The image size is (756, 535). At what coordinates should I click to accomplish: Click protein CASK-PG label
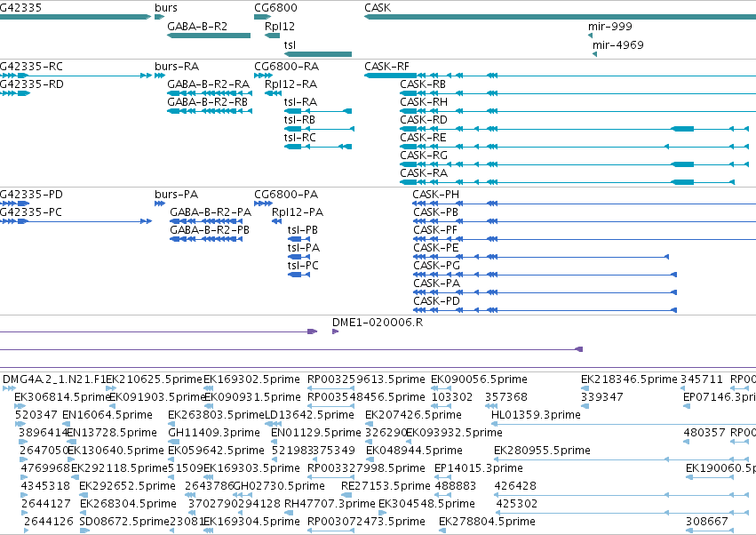(x=436, y=266)
